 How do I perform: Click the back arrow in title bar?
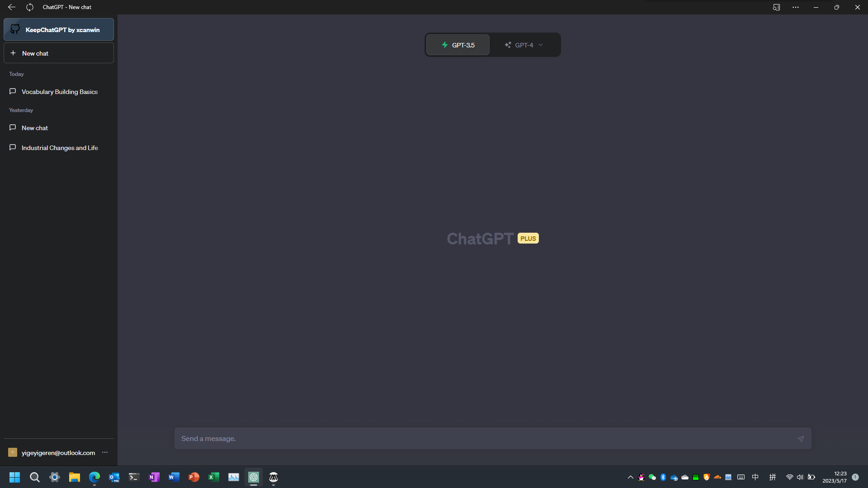coord(12,7)
